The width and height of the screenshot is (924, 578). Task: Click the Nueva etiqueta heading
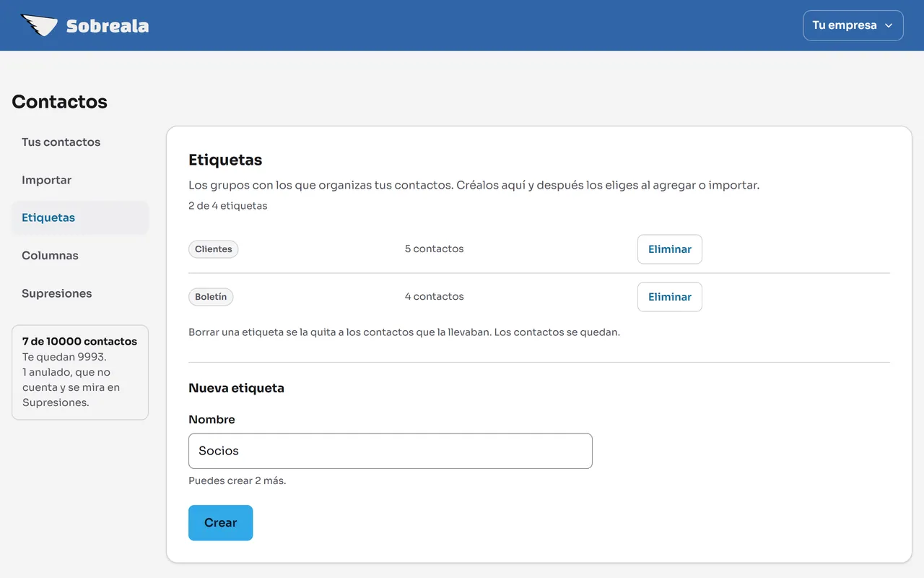pyautogui.click(x=236, y=388)
